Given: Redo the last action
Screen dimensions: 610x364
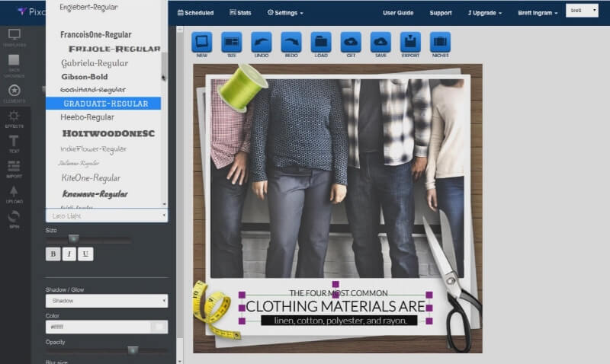Looking at the screenshot, I should pyautogui.click(x=291, y=42).
